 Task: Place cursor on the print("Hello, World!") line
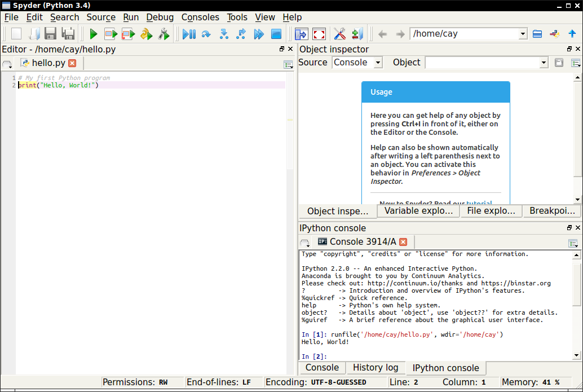(151, 85)
